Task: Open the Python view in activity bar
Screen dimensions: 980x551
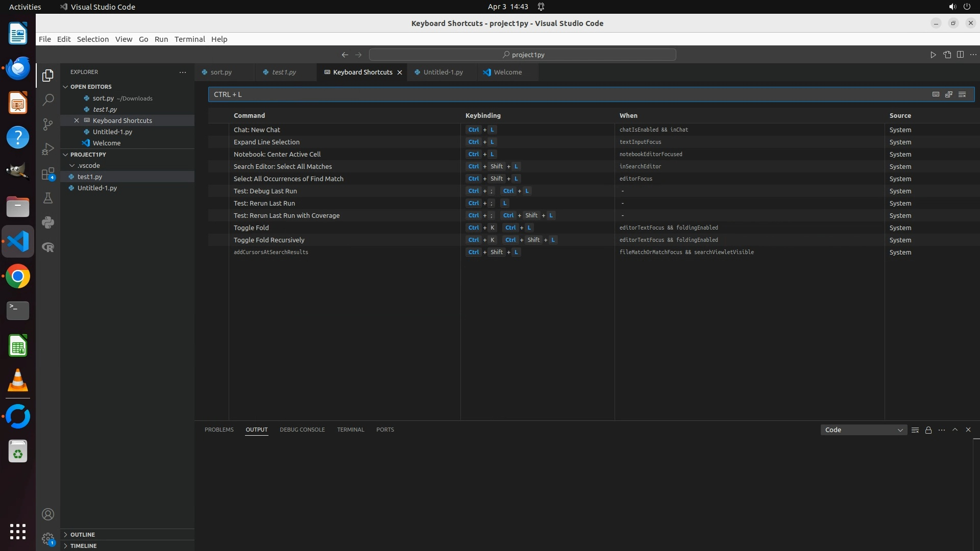Action: coord(48,222)
